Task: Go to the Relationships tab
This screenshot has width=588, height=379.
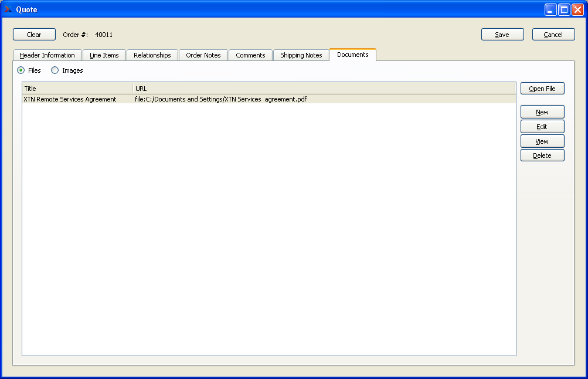Action: coord(152,55)
